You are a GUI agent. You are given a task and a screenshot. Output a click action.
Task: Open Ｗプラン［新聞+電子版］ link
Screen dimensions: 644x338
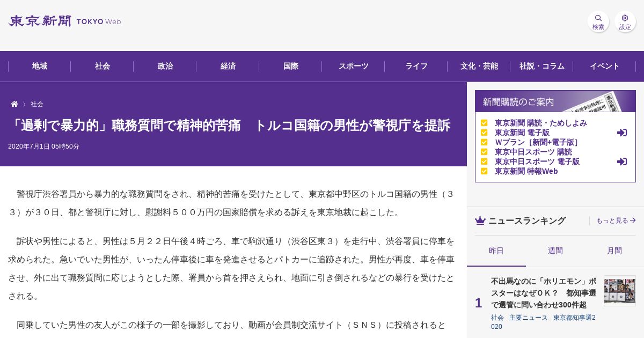(537, 142)
